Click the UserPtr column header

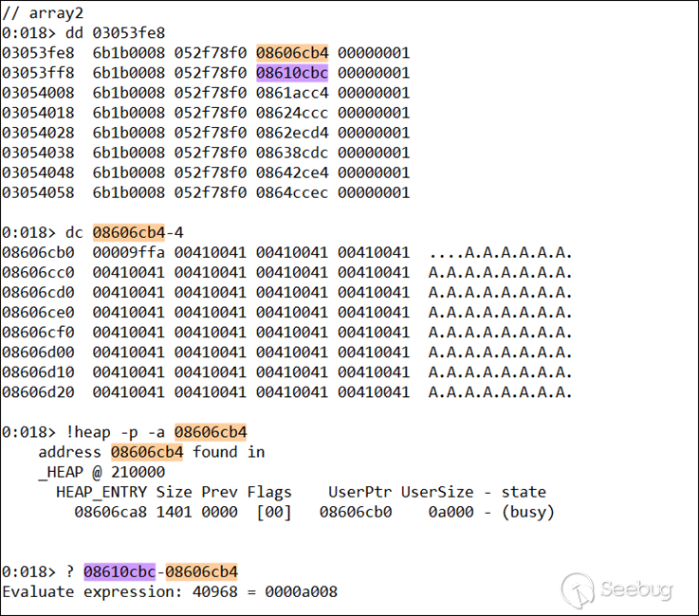coord(360,492)
